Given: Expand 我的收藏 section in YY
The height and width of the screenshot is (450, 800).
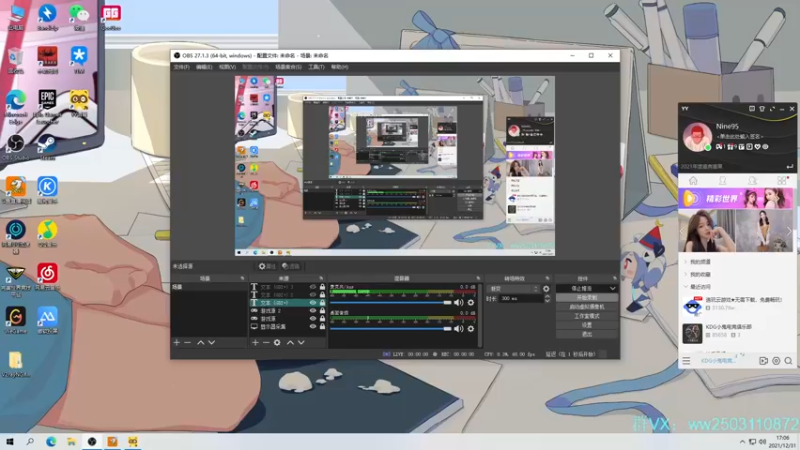Looking at the screenshot, I should [699, 274].
